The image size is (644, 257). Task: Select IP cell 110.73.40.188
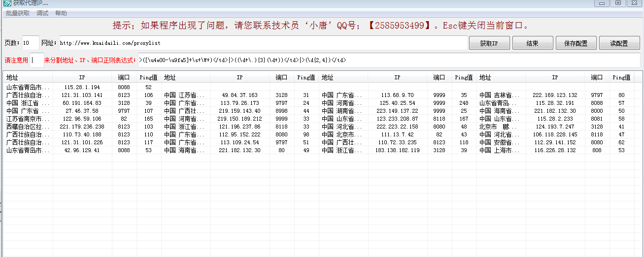[82, 134]
